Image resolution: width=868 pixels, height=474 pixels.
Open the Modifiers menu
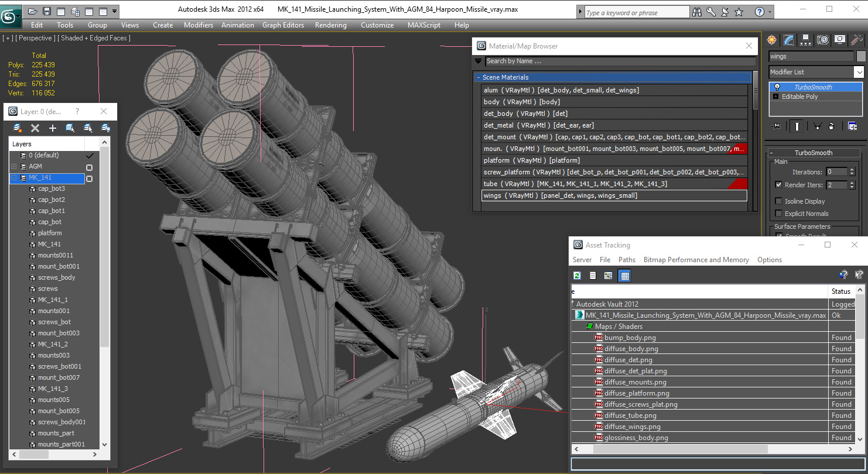point(199,25)
